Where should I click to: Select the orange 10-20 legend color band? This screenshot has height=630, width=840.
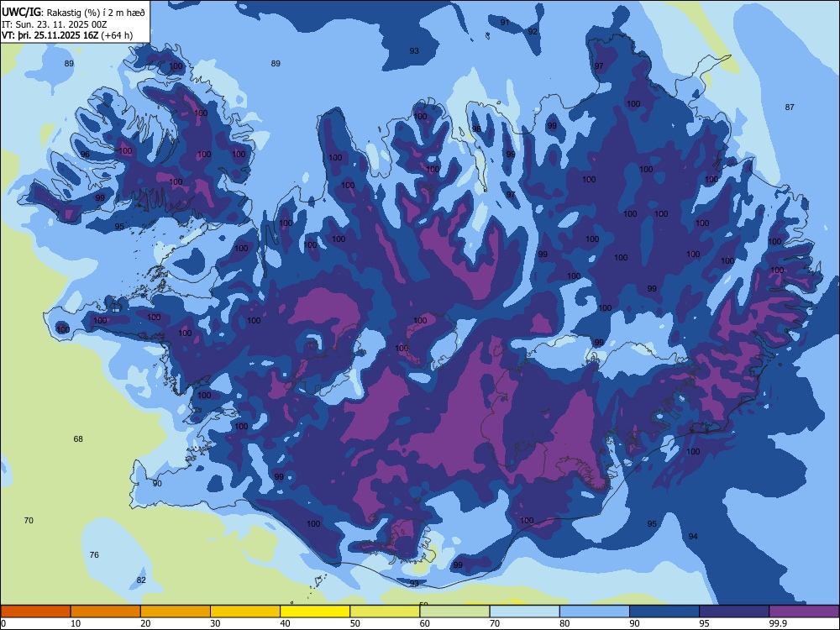pos(106,612)
